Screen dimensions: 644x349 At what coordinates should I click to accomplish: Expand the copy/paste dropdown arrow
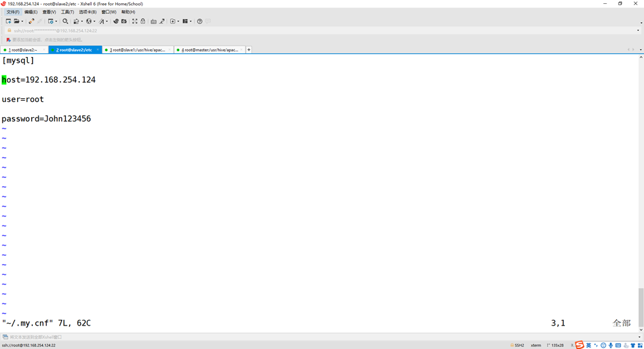(x=82, y=22)
